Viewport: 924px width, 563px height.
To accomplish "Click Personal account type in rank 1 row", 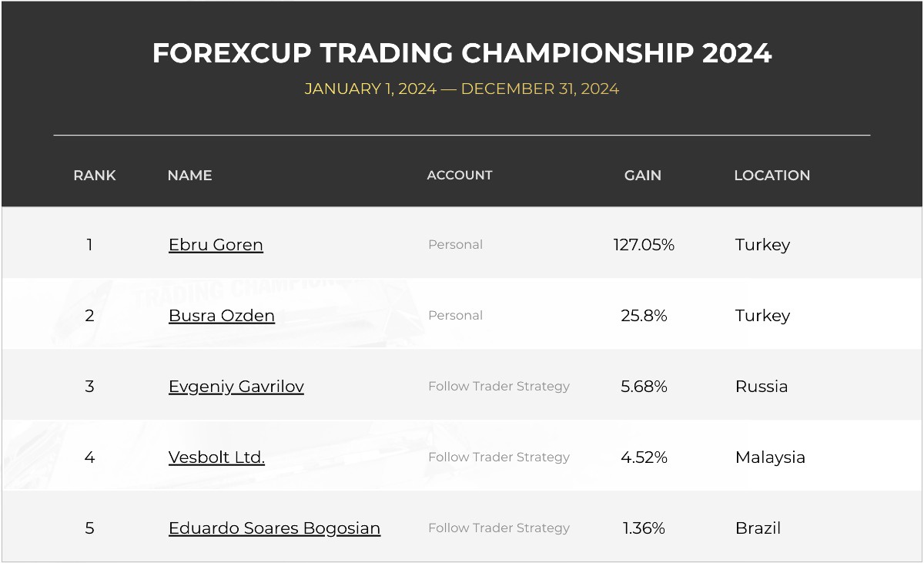I will click(x=455, y=245).
